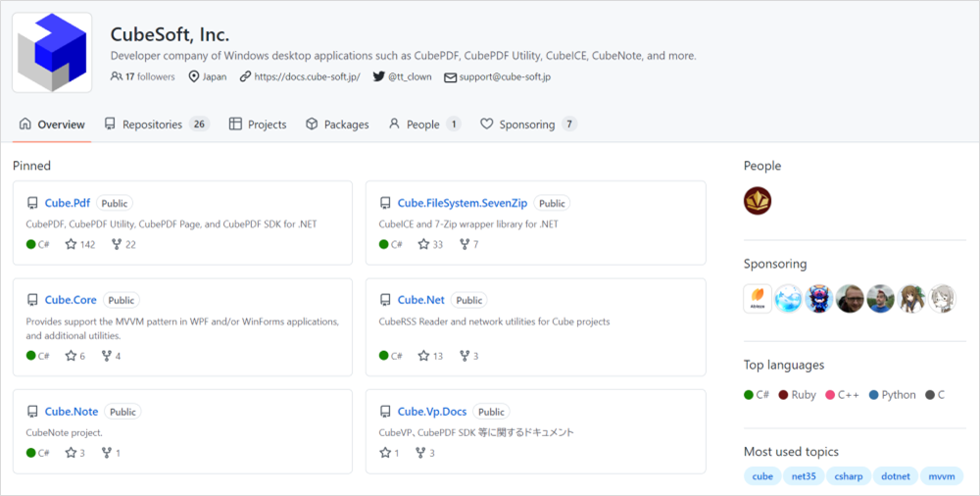Open the brown-haired anime girl sponsored avatar
Image resolution: width=980 pixels, height=496 pixels.
911,298
